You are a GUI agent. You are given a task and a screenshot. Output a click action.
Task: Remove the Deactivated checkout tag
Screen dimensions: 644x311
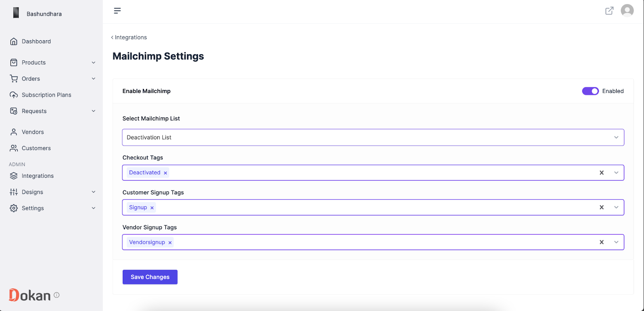165,173
